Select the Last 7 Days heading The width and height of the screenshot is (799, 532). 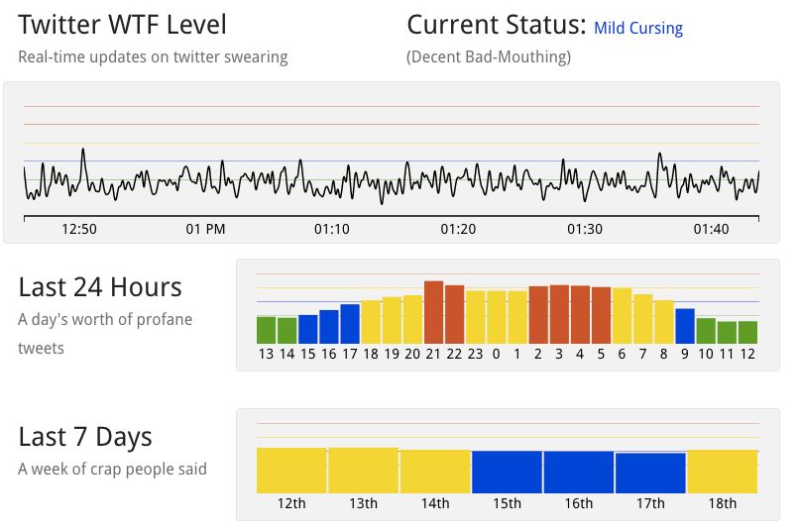coord(85,437)
